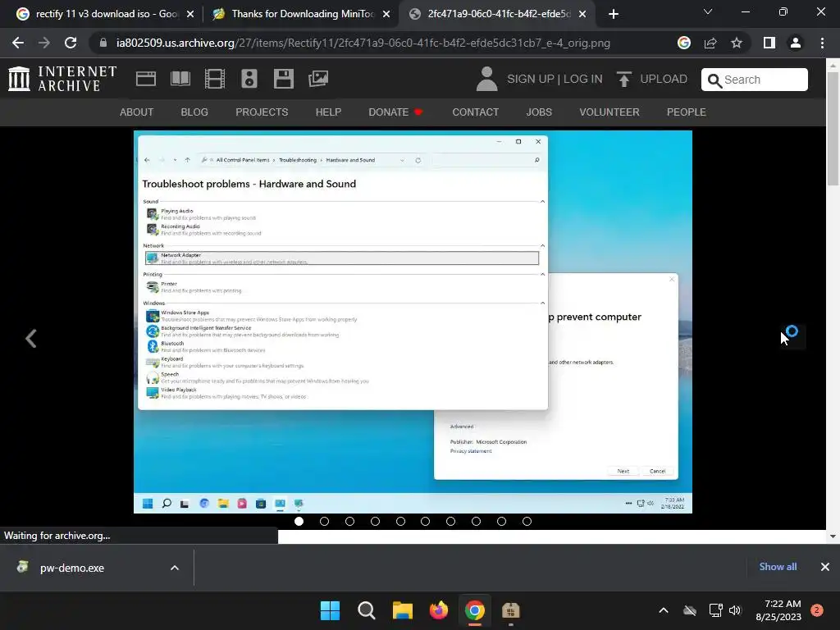Open Chrome tab search dropdown
Viewport: 840px width, 630px height.
pos(708,11)
